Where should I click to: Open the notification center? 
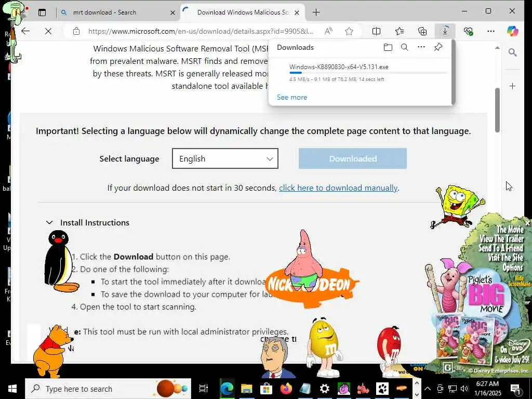(515, 389)
